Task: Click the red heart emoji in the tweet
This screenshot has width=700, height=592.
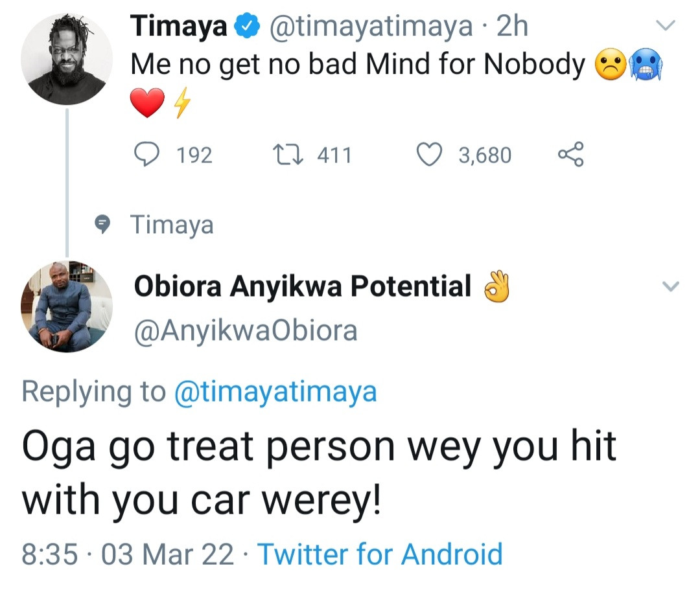Action: click(x=148, y=101)
